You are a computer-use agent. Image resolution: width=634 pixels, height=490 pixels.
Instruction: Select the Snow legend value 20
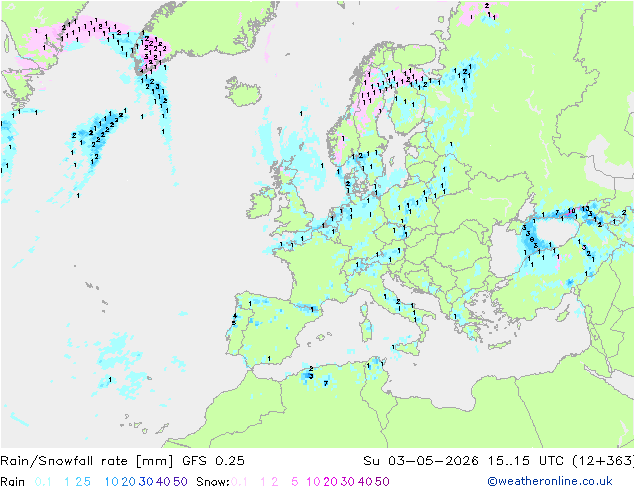point(330,482)
